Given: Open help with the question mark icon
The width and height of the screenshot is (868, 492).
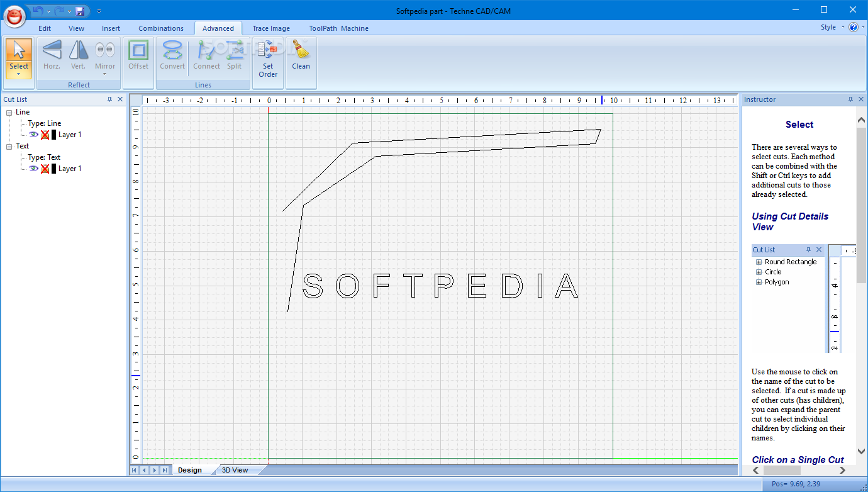Looking at the screenshot, I should coord(854,27).
